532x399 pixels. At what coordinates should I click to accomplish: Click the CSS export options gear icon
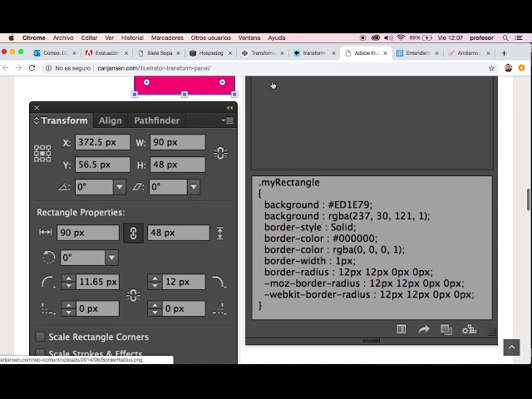click(x=469, y=329)
